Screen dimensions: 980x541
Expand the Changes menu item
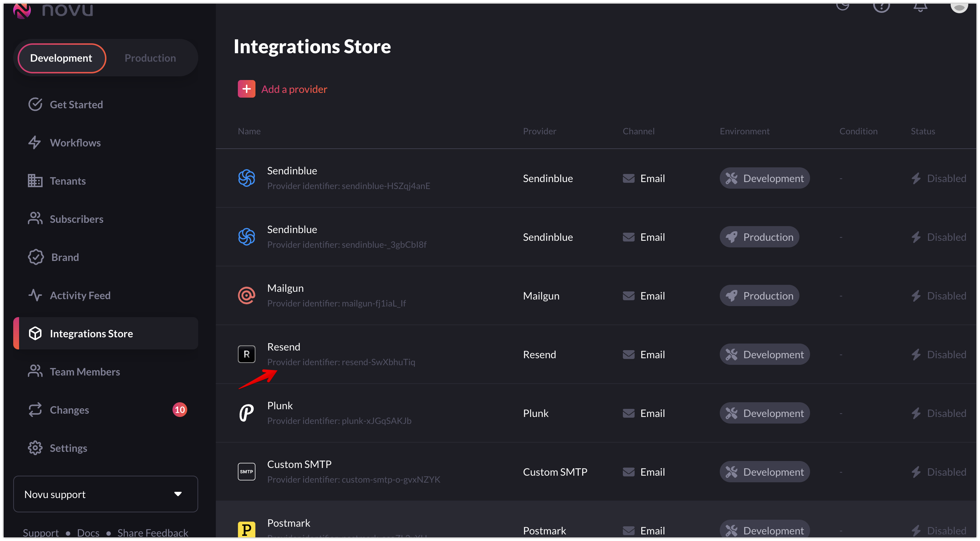[69, 409]
